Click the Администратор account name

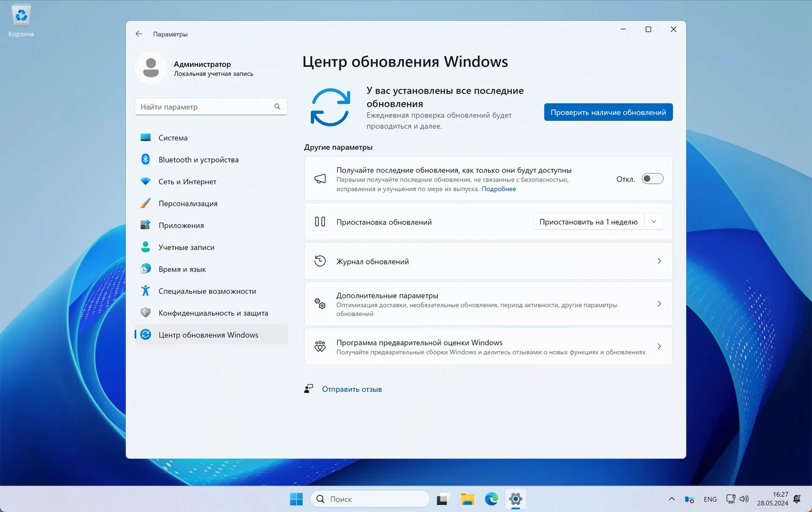click(202, 64)
